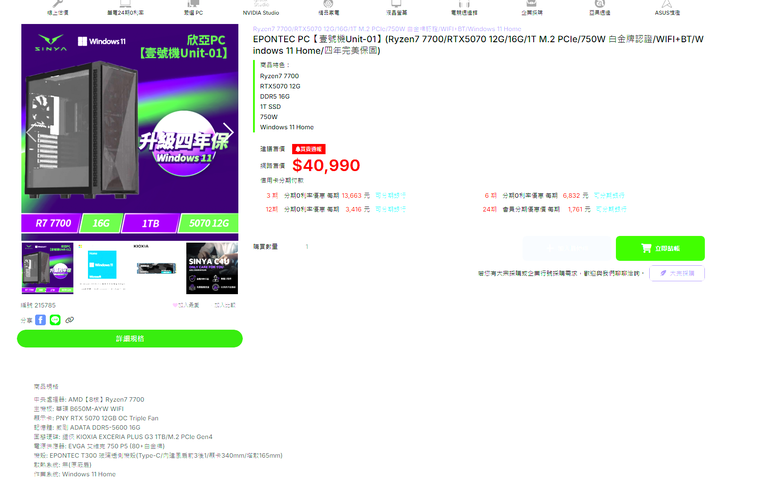780x491 pixels.
Task: Click the "750W" feature line
Action: 269,117
